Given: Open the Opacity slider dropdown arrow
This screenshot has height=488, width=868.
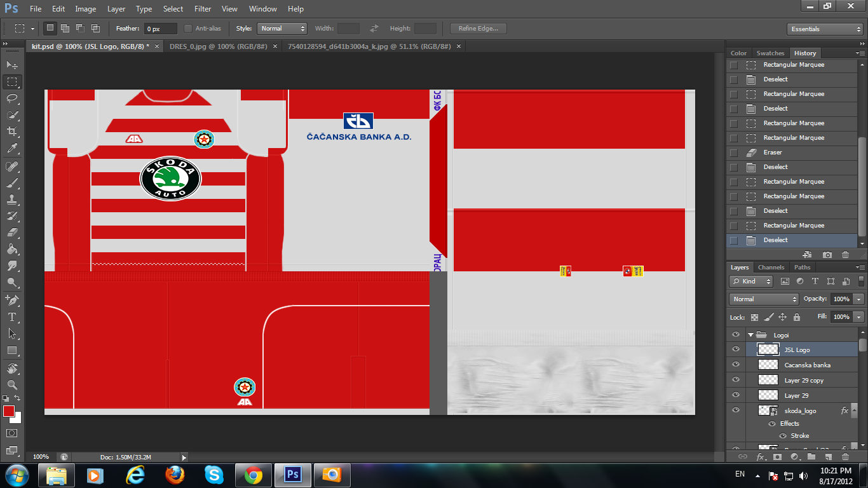Looking at the screenshot, I should (x=859, y=299).
